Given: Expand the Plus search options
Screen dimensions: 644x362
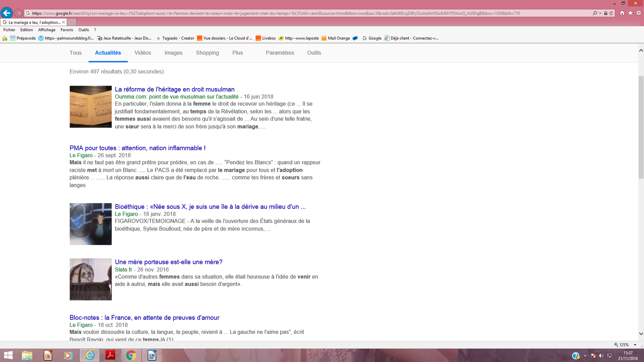Looking at the screenshot, I should [237, 53].
